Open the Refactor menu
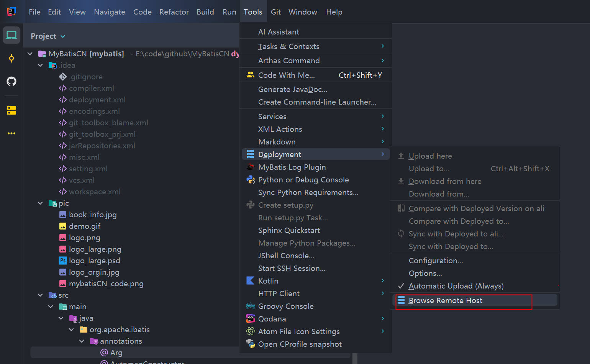Image resolution: width=590 pixels, height=364 pixels. tap(174, 12)
